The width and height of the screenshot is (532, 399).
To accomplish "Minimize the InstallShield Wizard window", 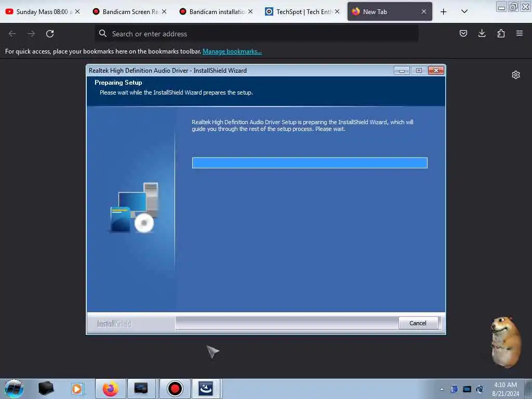I will click(x=402, y=71).
